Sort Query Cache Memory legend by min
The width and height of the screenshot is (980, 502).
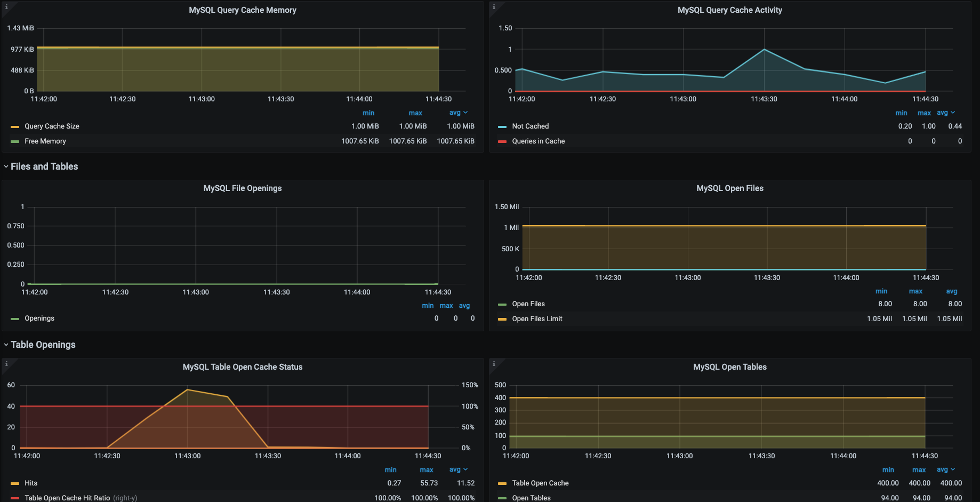click(x=368, y=113)
